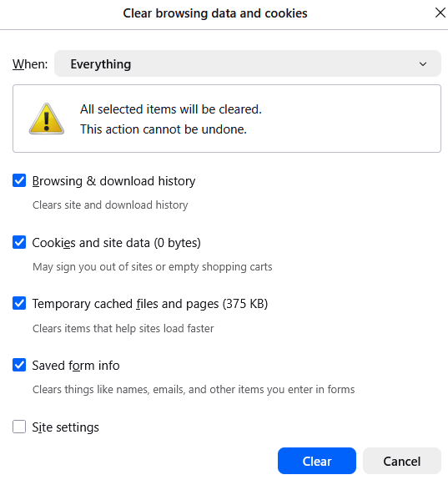Screen dimensions: 448x485
Task: Click 'May sign you out of sites' description
Action: coord(152,266)
